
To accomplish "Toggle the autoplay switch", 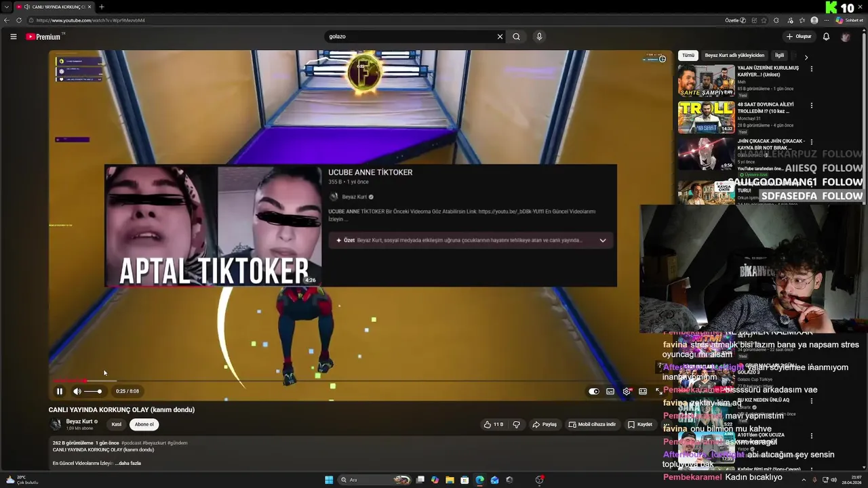I will (594, 391).
